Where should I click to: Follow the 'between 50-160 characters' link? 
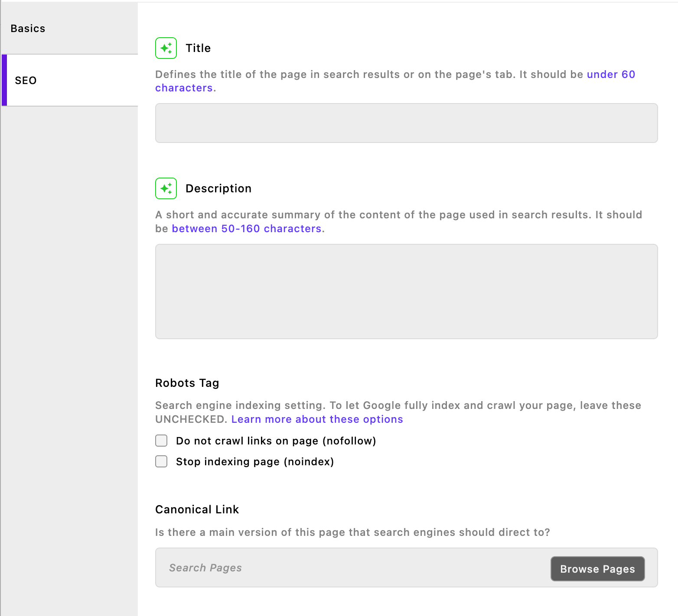(246, 229)
